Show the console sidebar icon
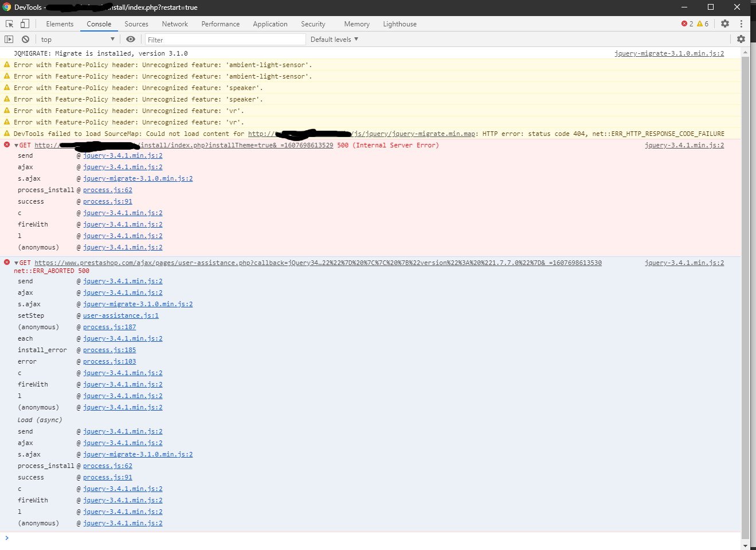 9,40
